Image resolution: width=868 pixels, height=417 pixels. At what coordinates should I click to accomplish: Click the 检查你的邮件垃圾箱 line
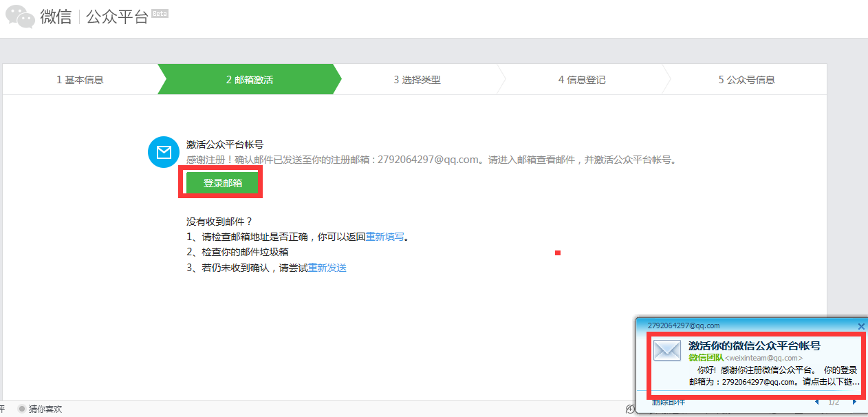(x=237, y=253)
